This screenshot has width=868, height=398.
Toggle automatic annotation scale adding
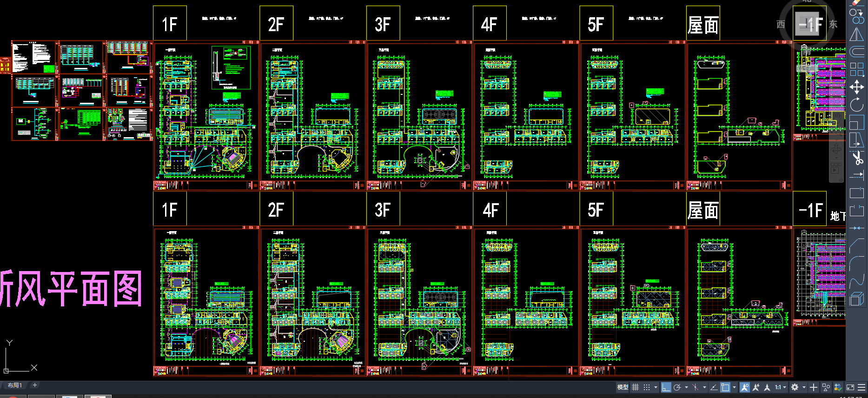click(756, 387)
